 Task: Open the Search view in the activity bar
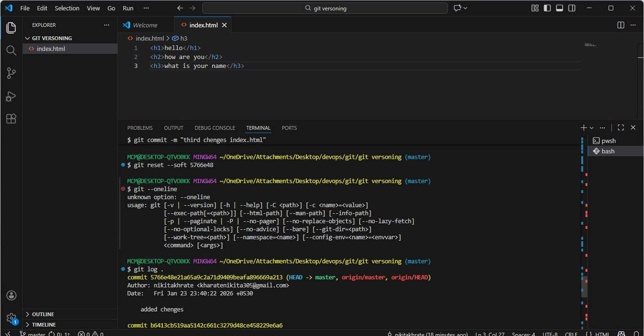point(11,50)
